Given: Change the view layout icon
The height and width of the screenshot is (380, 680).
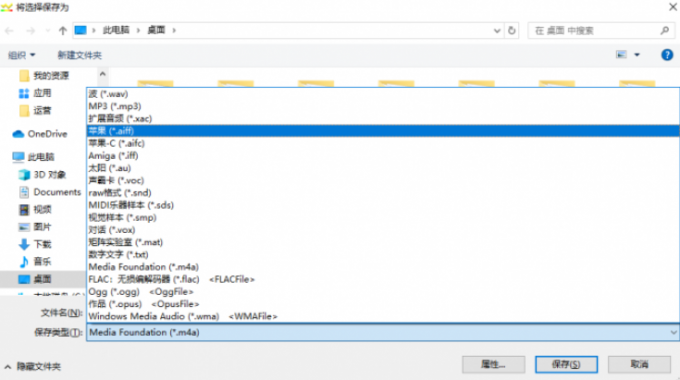Looking at the screenshot, I should coord(621,55).
